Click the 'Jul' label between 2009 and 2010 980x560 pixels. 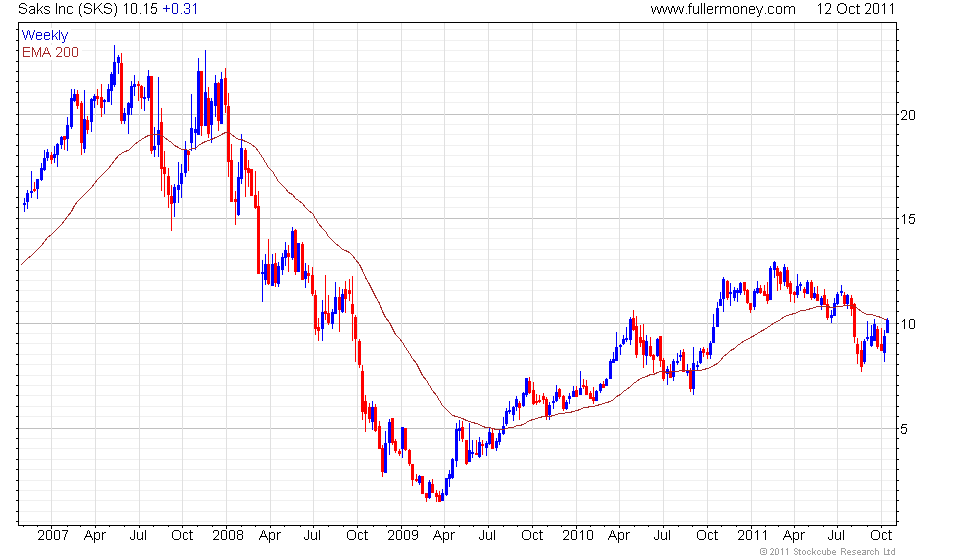[x=487, y=536]
